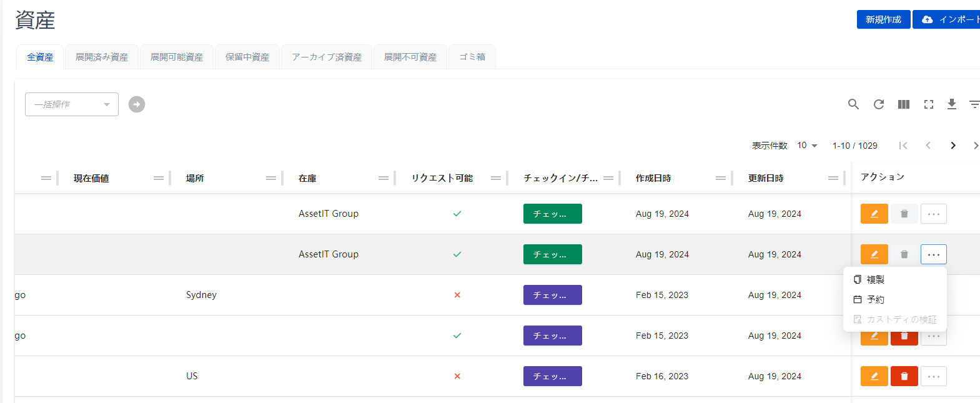The width and height of the screenshot is (980, 403).
Task: Click the download export icon
Action: pos(952,104)
